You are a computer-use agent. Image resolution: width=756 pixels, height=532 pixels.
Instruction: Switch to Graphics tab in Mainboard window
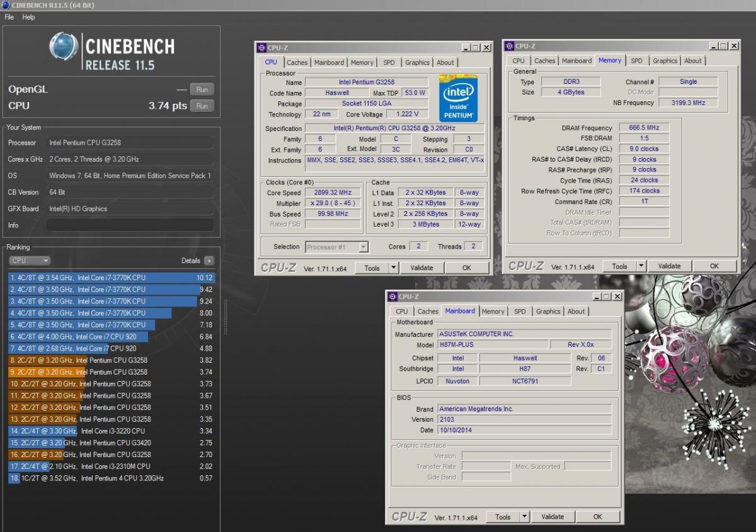tap(548, 311)
